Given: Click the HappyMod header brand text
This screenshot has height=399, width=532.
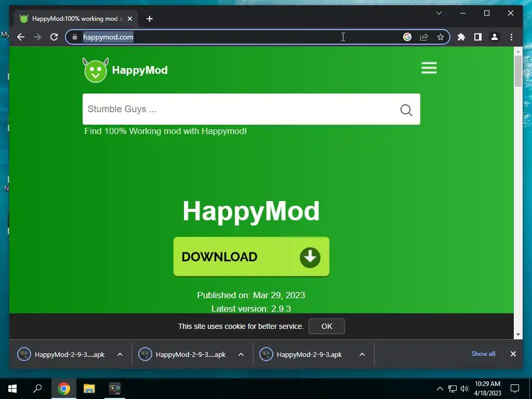Looking at the screenshot, I should coord(140,70).
